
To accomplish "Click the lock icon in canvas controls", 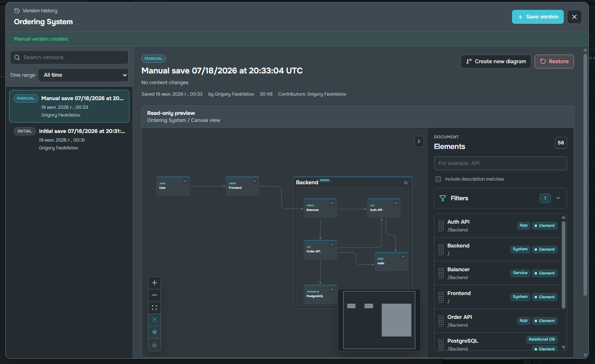I will [155, 345].
